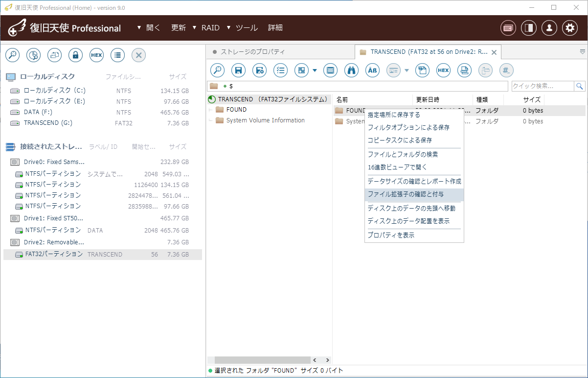The width and height of the screenshot is (588, 378).
Task: Click the grid view mode icon
Action: pyautogui.click(x=301, y=71)
